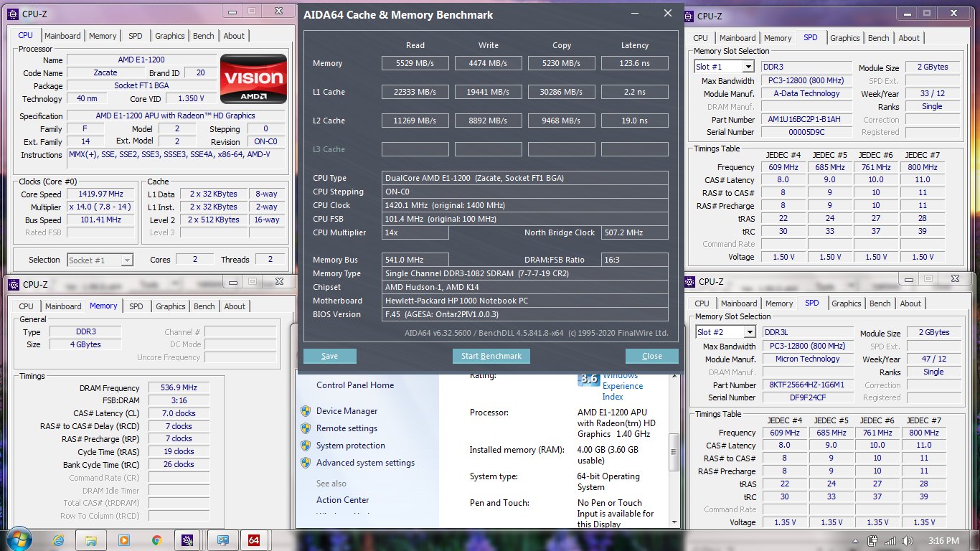
Task: Open Action Center link
Action: [x=343, y=500]
